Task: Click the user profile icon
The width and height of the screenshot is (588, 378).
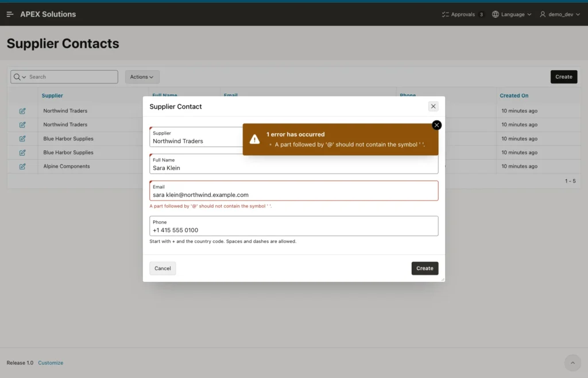Action: point(543,14)
